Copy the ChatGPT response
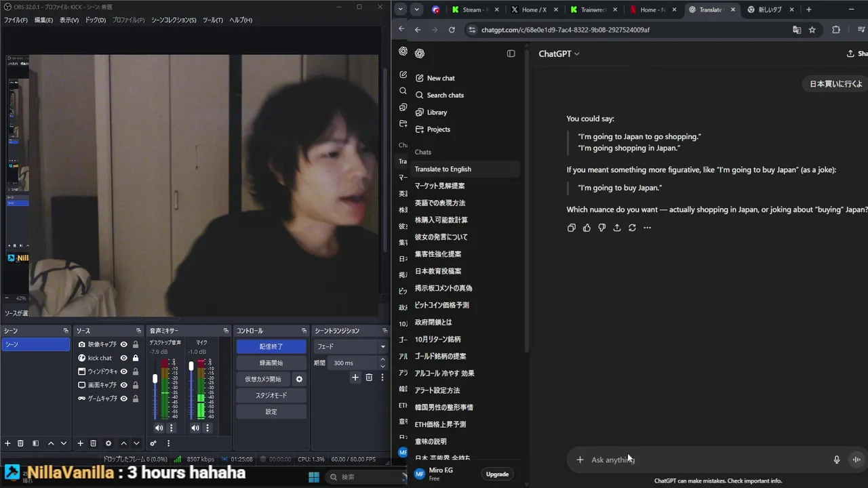868x488 pixels. [x=572, y=228]
